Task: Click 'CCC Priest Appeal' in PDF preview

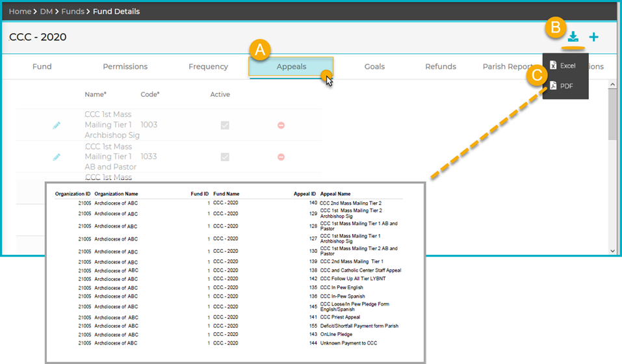Action: click(340, 317)
